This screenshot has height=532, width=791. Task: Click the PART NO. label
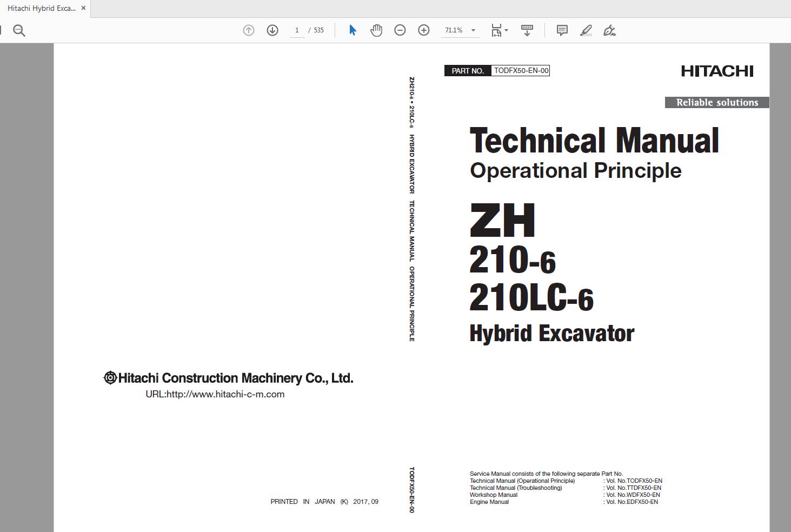click(468, 71)
